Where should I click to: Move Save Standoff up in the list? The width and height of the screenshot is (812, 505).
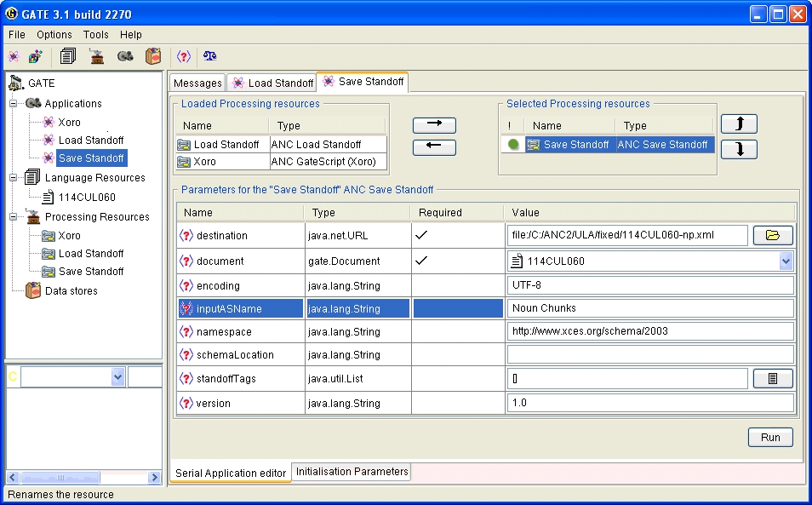[x=739, y=123]
